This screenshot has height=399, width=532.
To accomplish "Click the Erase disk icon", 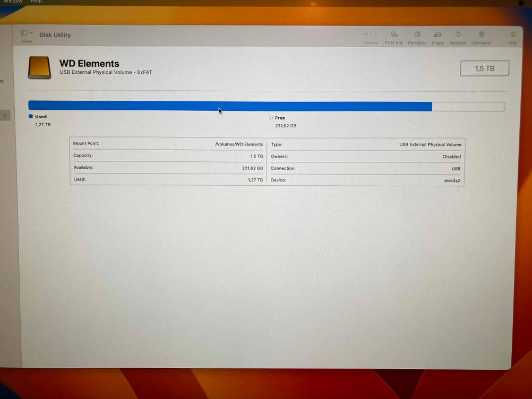I will [x=437, y=35].
